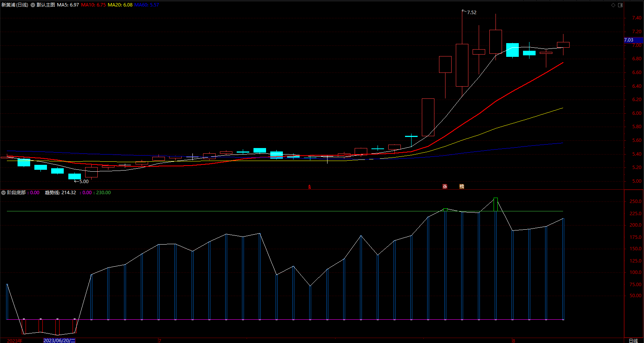The image size is (644, 343).
Task: Click the month 7 marker on time axis
Action: (160, 341)
